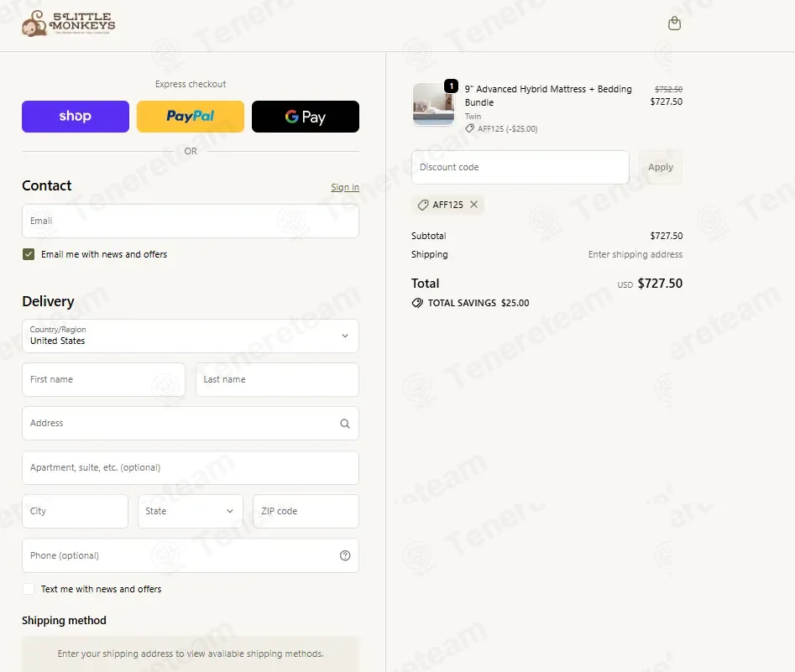
Task: Click the mattress product thumbnail
Action: [433, 104]
